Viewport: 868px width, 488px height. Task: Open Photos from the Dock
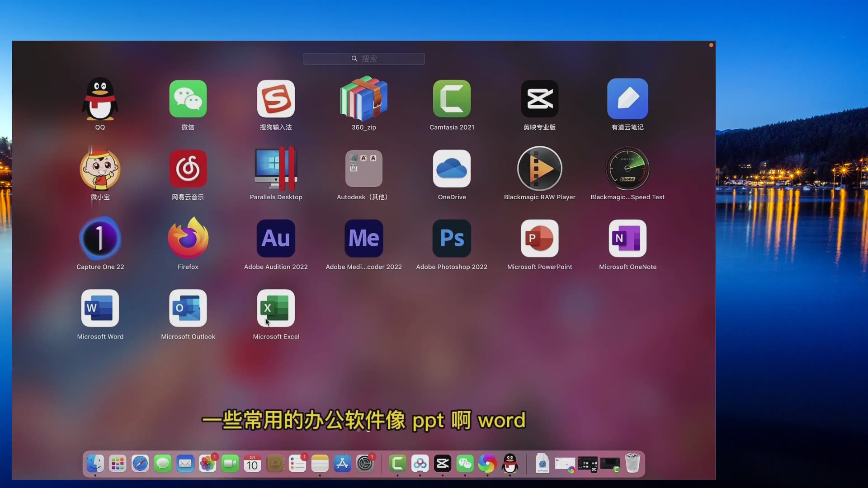[x=208, y=463]
